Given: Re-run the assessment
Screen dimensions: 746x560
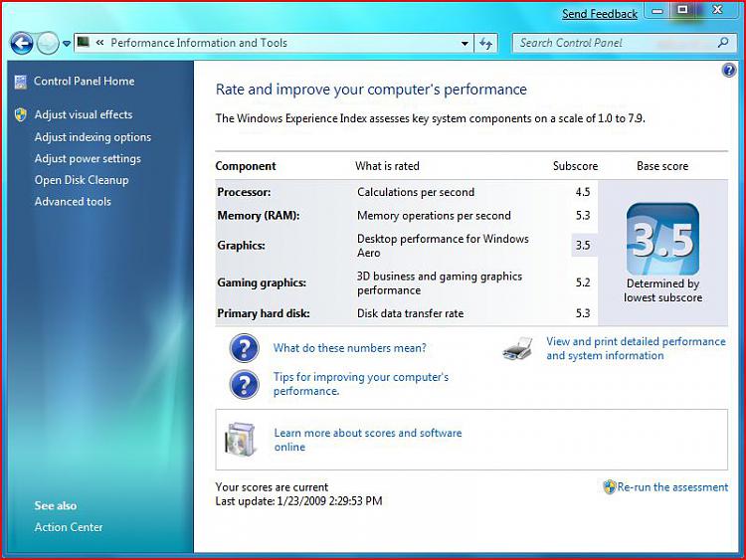Looking at the screenshot, I should point(672,487).
